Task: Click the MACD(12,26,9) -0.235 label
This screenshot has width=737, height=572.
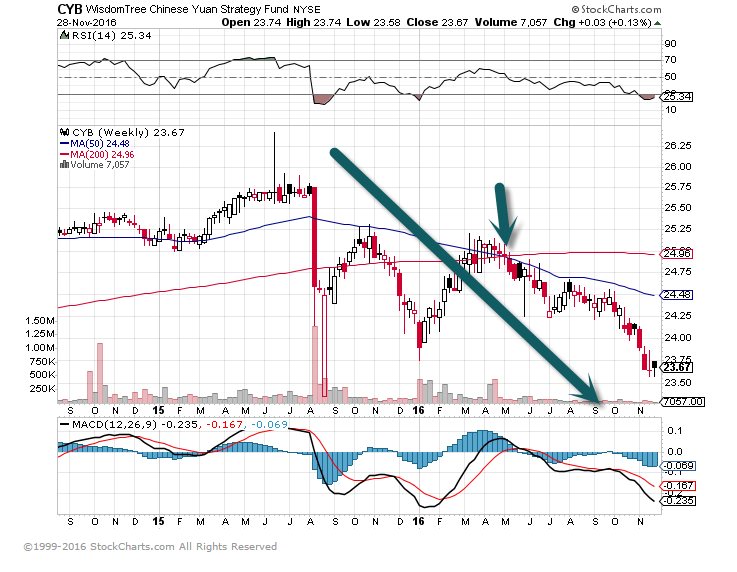Action: [135, 424]
